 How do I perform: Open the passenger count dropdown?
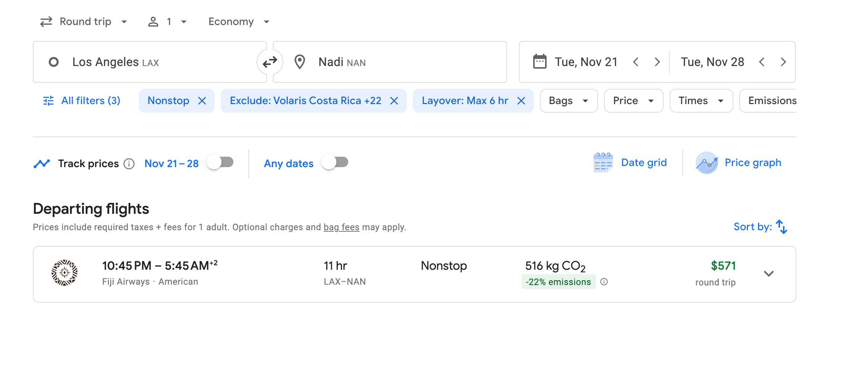[x=167, y=22]
